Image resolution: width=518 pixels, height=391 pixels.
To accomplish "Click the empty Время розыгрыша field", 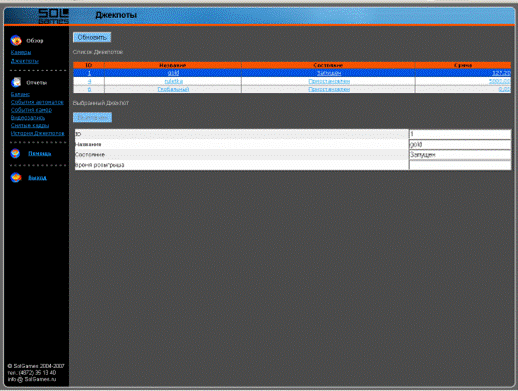I will point(460,165).
